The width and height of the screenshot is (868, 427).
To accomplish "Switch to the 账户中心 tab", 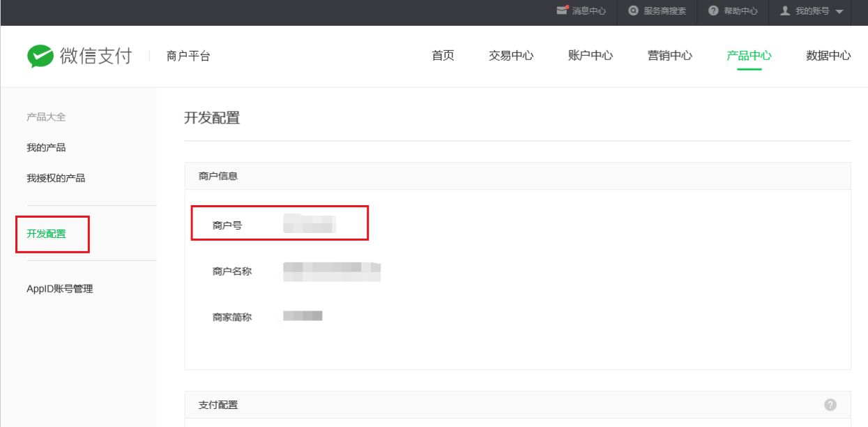I will point(591,56).
